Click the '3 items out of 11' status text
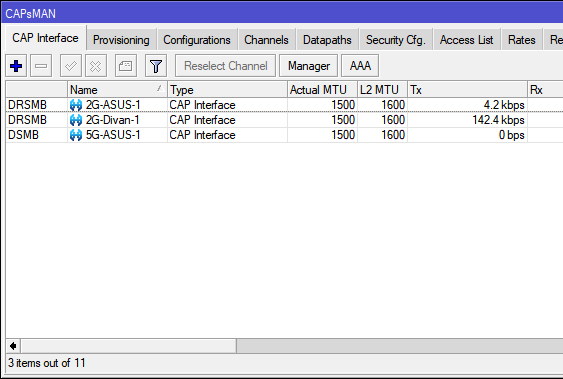Image resolution: width=563 pixels, height=379 pixels. click(47, 363)
